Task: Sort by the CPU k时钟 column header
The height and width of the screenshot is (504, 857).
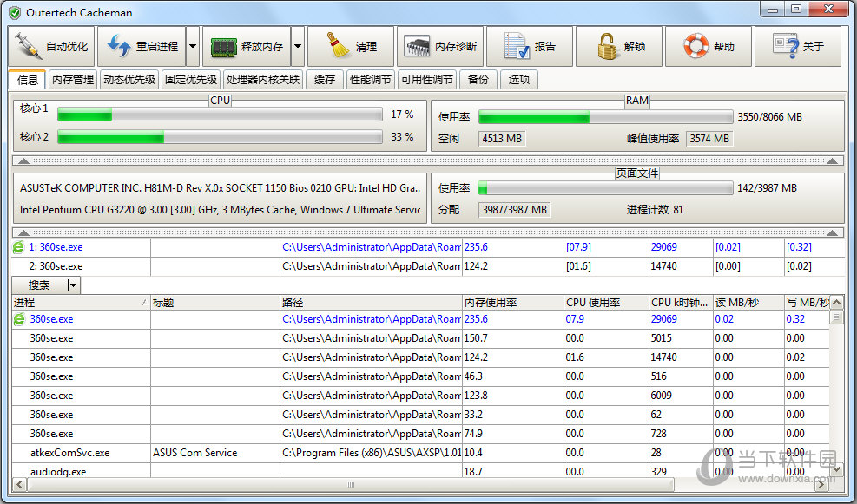Action: pyautogui.click(x=681, y=303)
